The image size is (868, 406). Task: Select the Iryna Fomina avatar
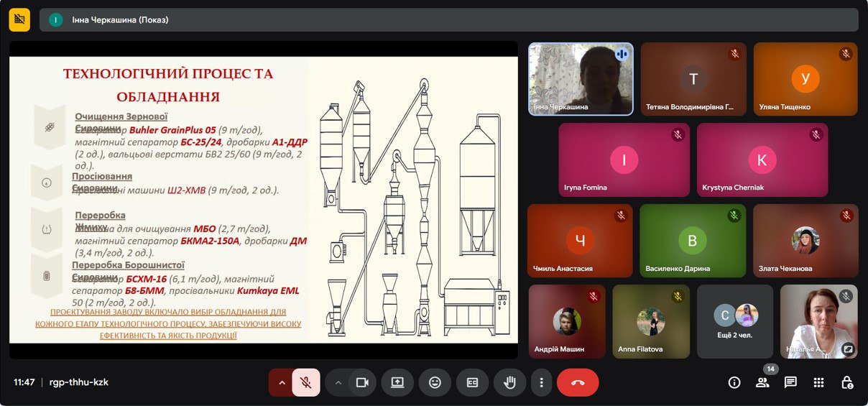(624, 160)
